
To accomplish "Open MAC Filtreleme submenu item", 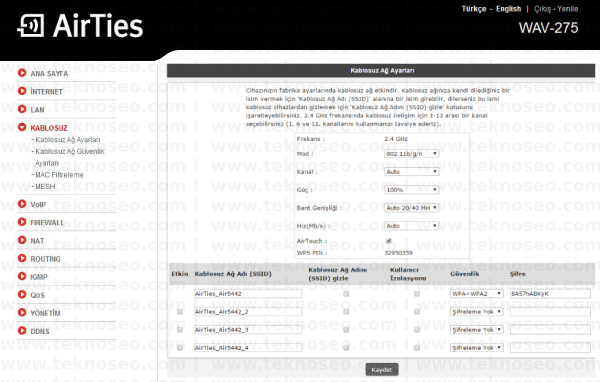I will pos(59,175).
